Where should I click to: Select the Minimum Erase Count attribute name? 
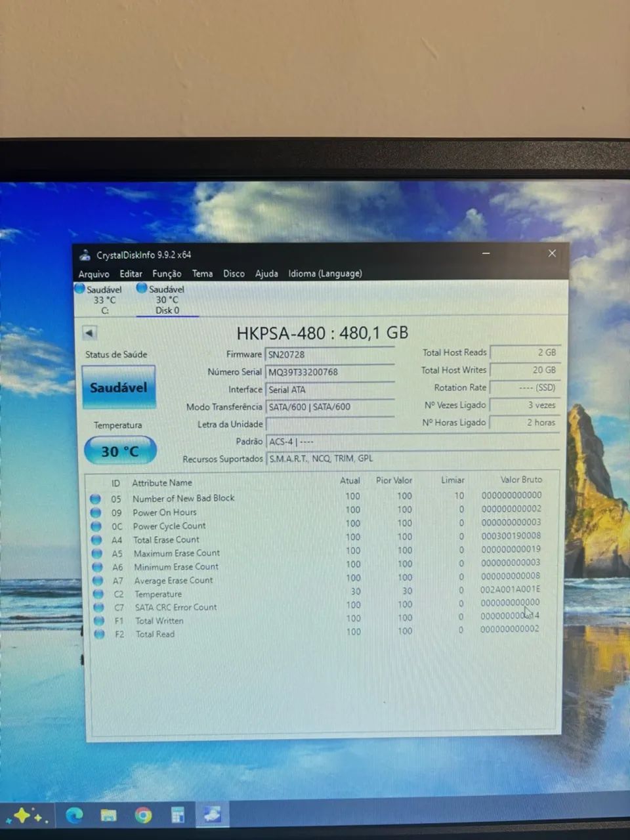click(x=176, y=567)
